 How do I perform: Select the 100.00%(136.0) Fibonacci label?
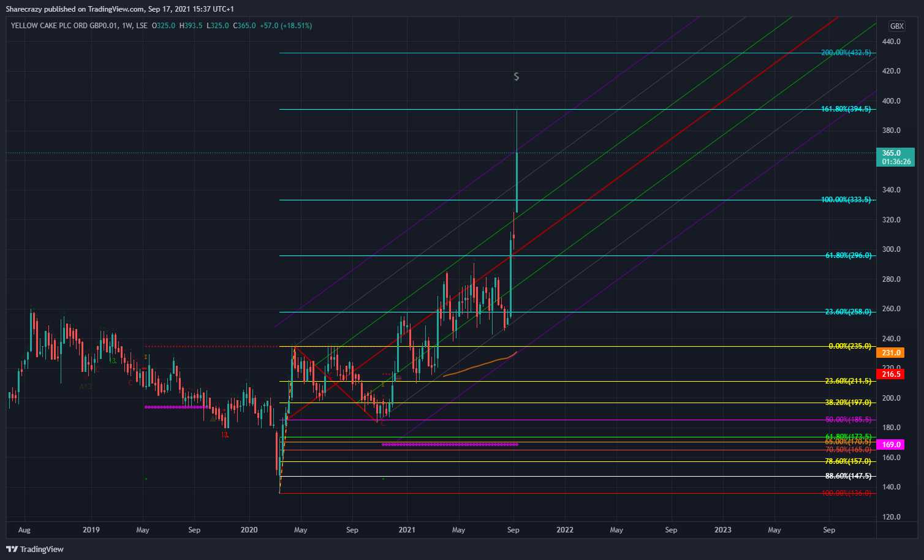pos(846,493)
